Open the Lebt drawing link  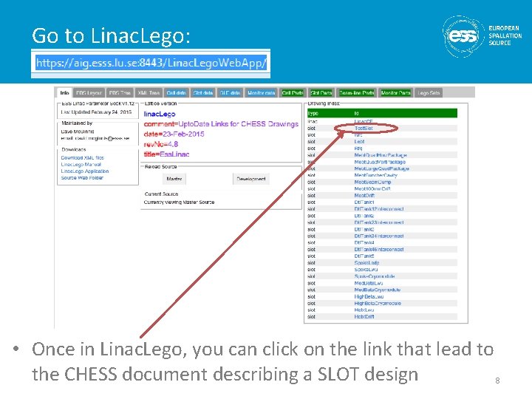click(x=359, y=141)
